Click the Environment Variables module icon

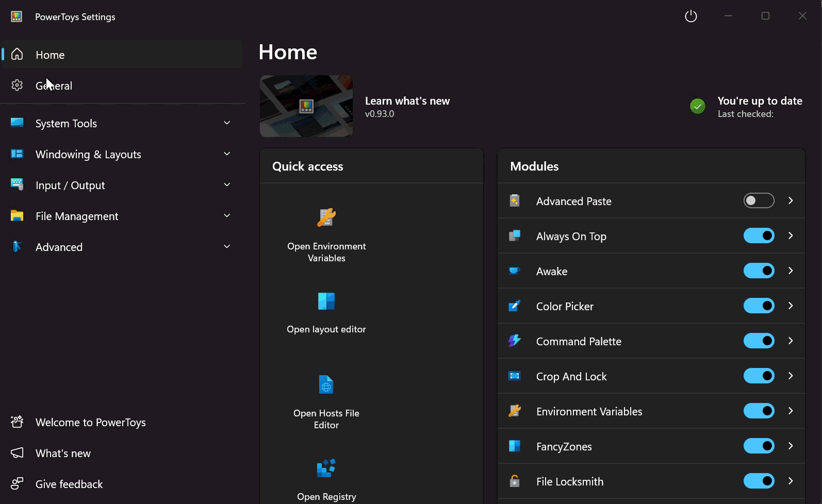515,411
